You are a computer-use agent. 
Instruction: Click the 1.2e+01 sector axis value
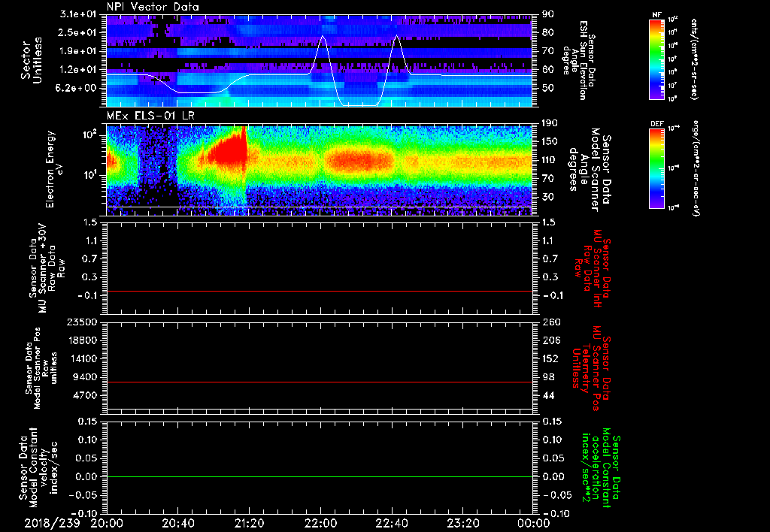click(x=77, y=70)
